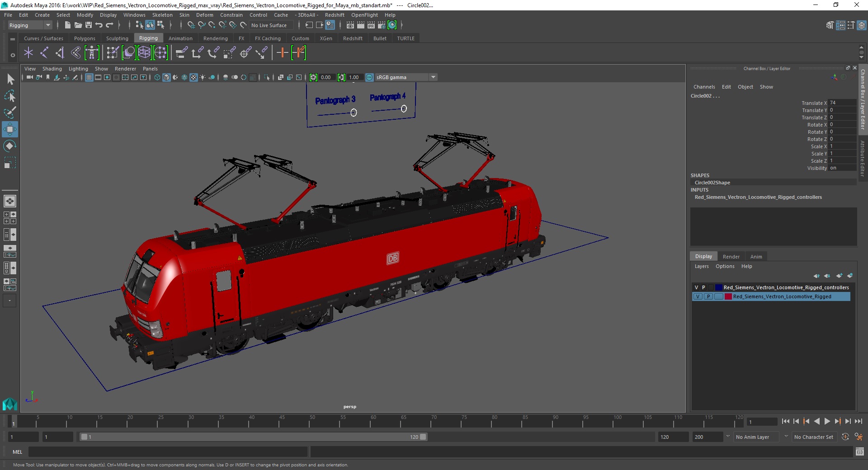
Task: Open the Deform menu
Action: pyautogui.click(x=205, y=15)
